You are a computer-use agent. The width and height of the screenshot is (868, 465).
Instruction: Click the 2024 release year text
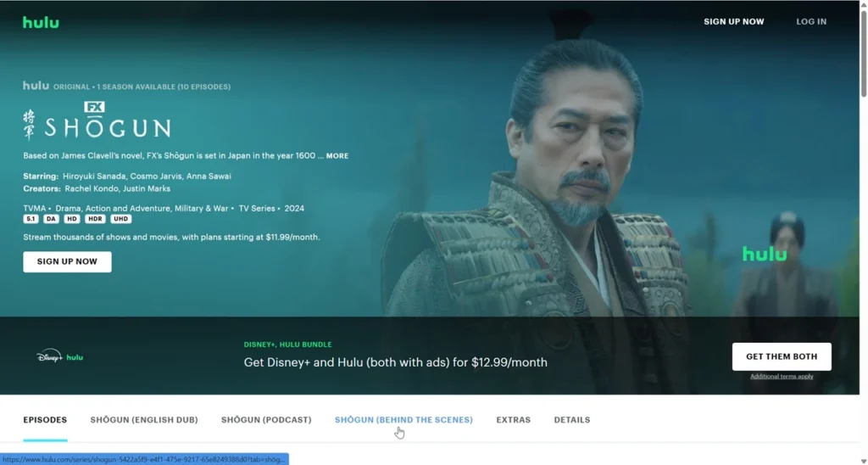click(x=294, y=209)
